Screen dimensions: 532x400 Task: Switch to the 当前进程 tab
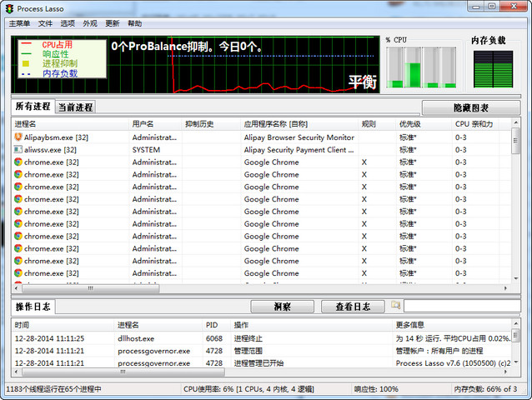75,107
